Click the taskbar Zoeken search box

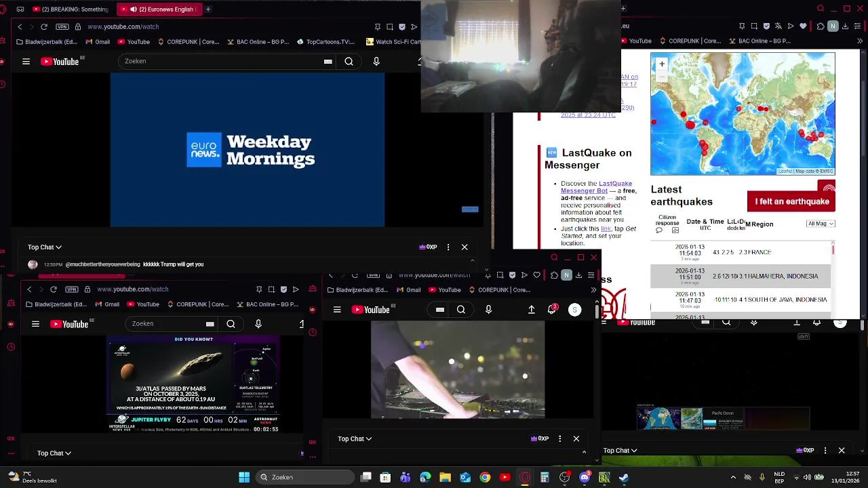coord(306,477)
